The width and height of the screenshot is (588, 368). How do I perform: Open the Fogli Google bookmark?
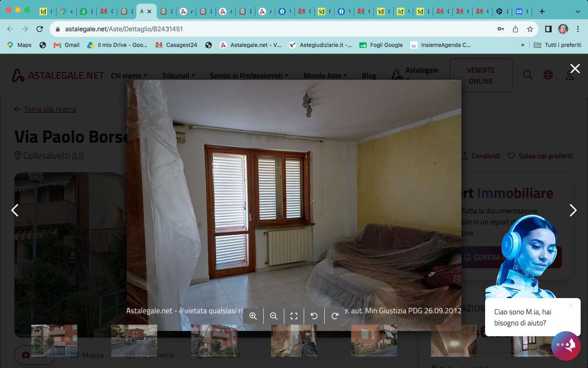pos(381,45)
